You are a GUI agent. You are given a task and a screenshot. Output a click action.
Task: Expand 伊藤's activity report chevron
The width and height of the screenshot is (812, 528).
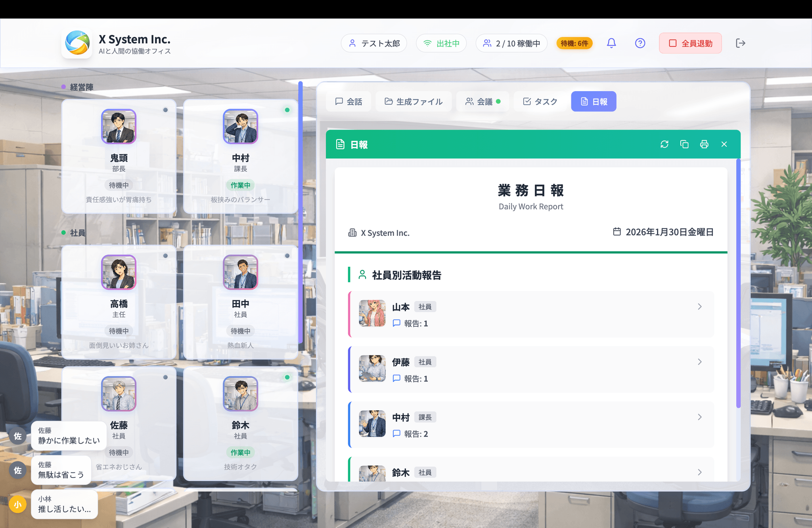(699, 362)
